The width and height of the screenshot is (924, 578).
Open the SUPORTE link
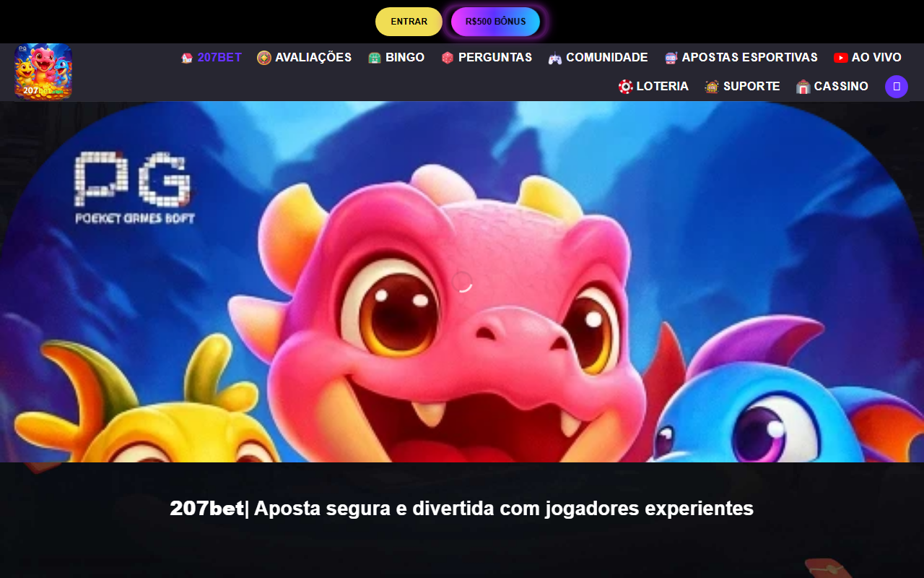[x=751, y=87]
